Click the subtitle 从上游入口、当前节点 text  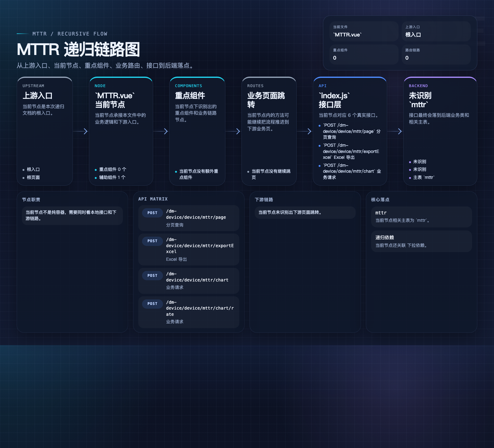pos(106,66)
